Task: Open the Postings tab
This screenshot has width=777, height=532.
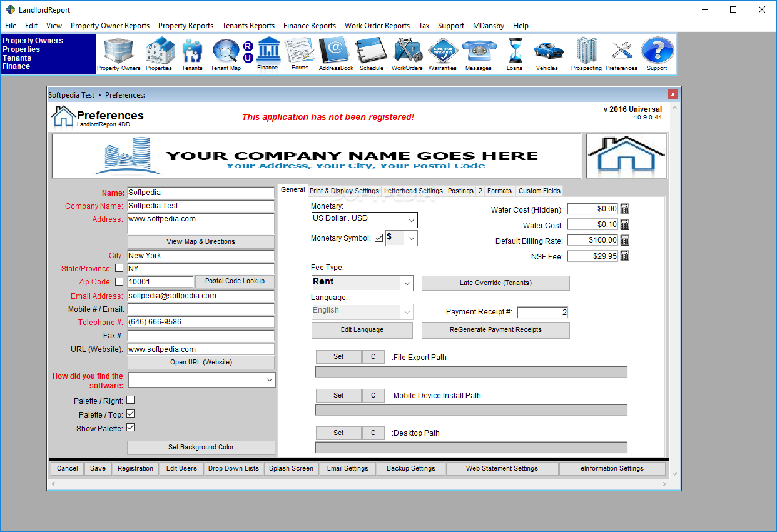Action: tap(460, 191)
